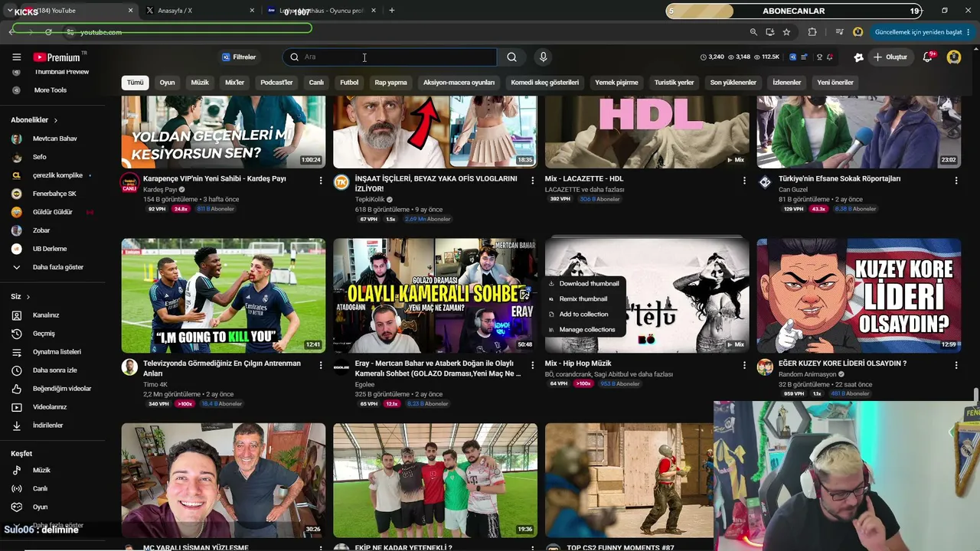This screenshot has height=551, width=980.
Task: Go to the YouTube Premium home logo
Action: coord(57,57)
